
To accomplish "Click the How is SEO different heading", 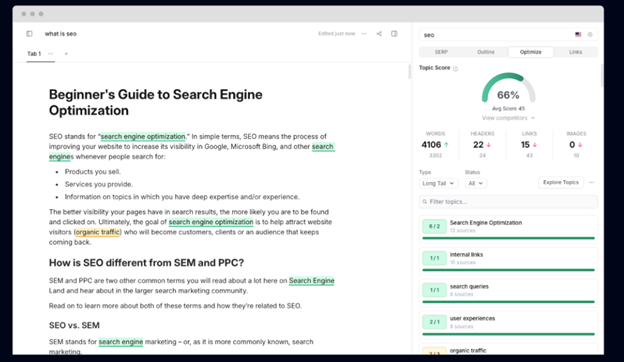I will point(146,263).
